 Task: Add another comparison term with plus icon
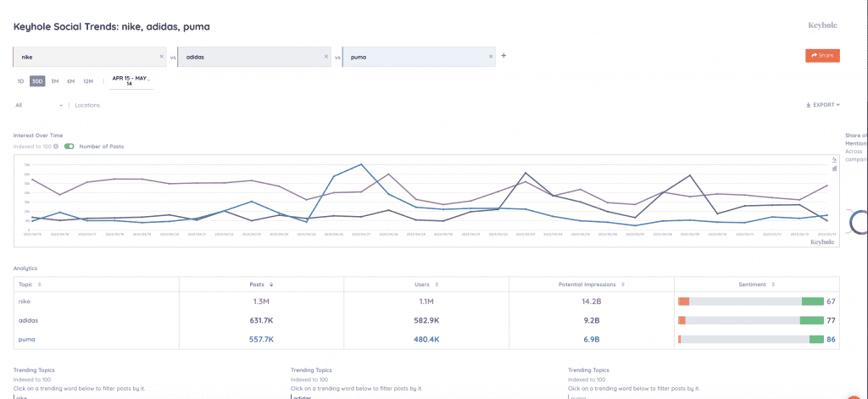pos(504,56)
